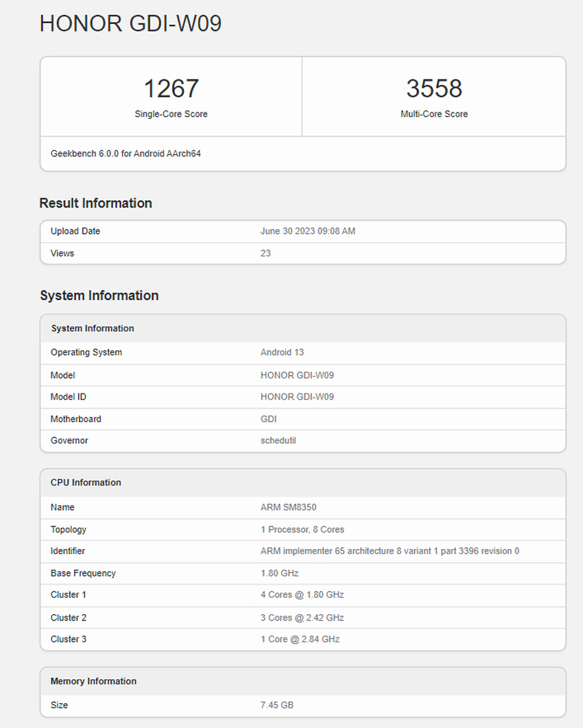Click the single-core score 1267
Image resolution: width=583 pixels, height=728 pixels.
[x=171, y=88]
